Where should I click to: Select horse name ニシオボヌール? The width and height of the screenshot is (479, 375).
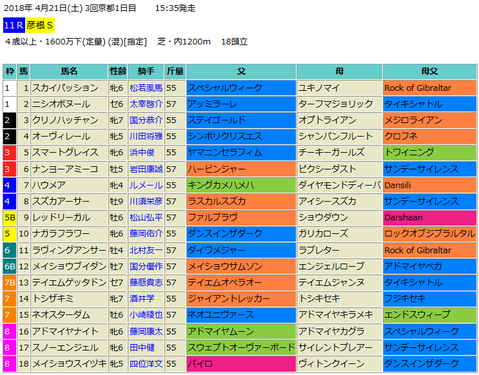tap(61, 104)
